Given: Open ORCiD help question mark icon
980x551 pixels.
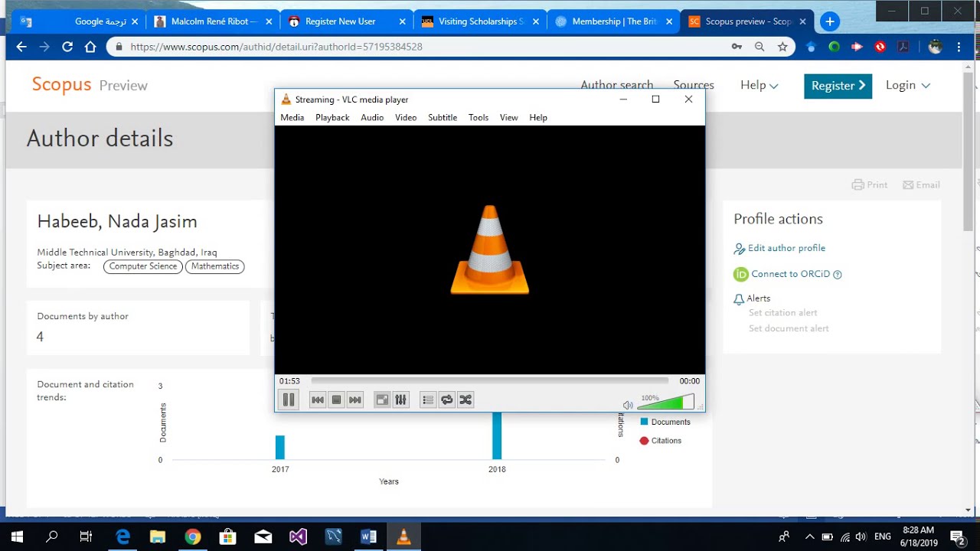Looking at the screenshot, I should pos(837,275).
